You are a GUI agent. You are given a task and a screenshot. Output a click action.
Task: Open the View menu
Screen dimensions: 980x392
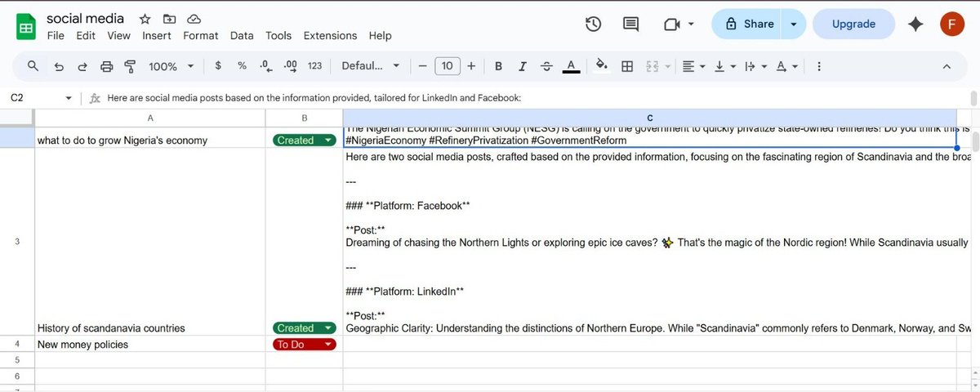tap(119, 36)
